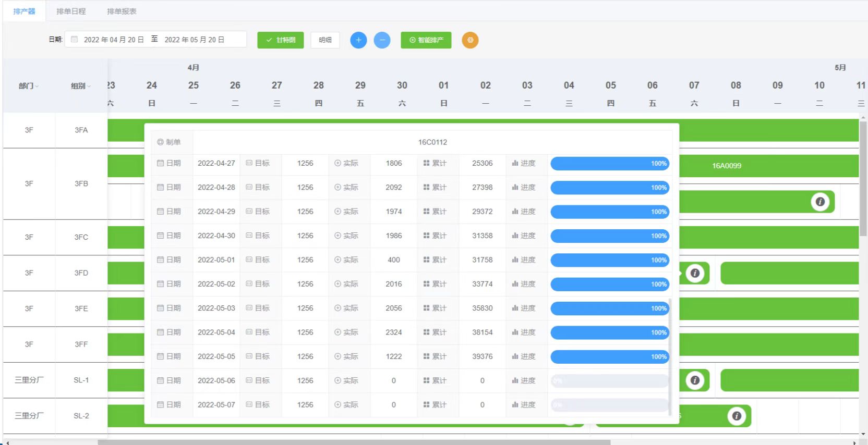Click info icon on the 3FD row bar
Screen dimensions: 868x445
(695, 273)
